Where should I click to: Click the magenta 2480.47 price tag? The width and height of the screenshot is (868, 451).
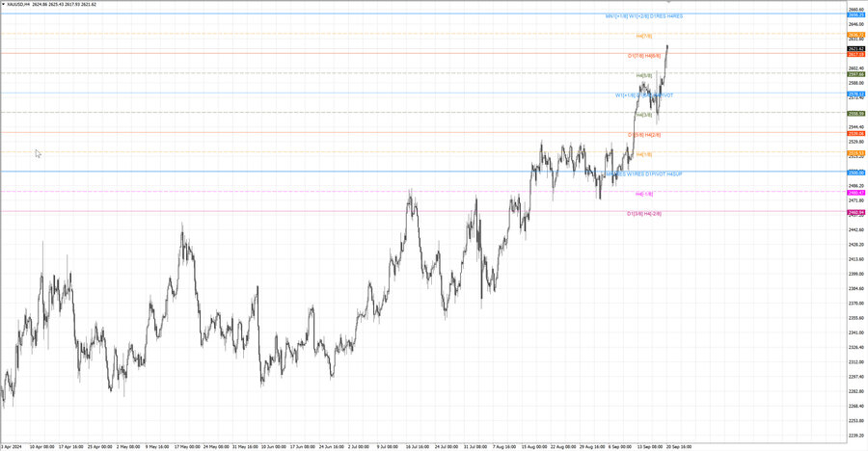(855, 193)
